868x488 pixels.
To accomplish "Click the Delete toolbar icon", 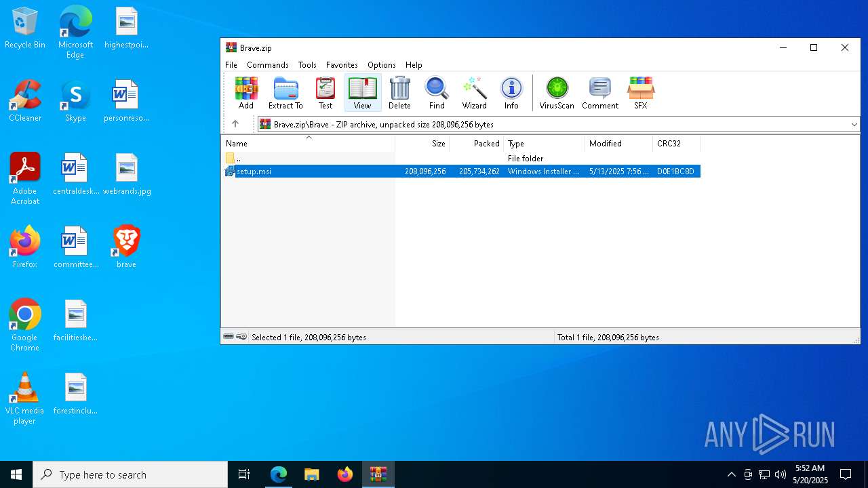I will pyautogui.click(x=399, y=93).
